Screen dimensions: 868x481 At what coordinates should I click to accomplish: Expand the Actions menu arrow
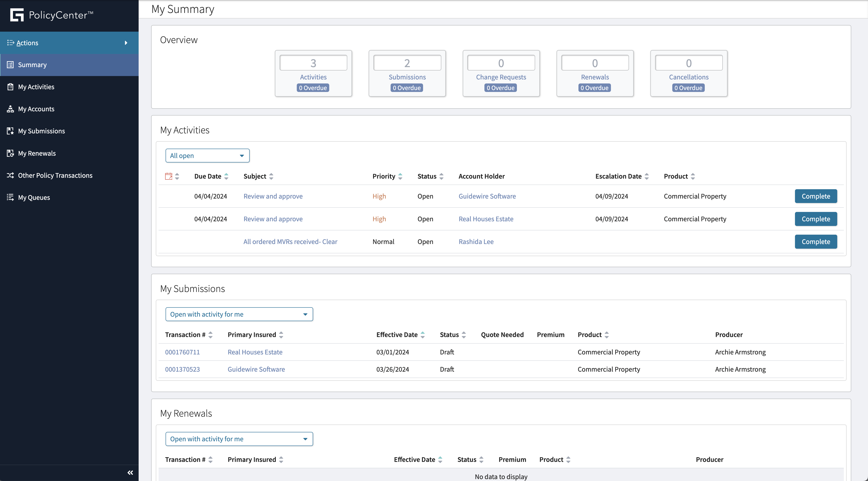(126, 43)
